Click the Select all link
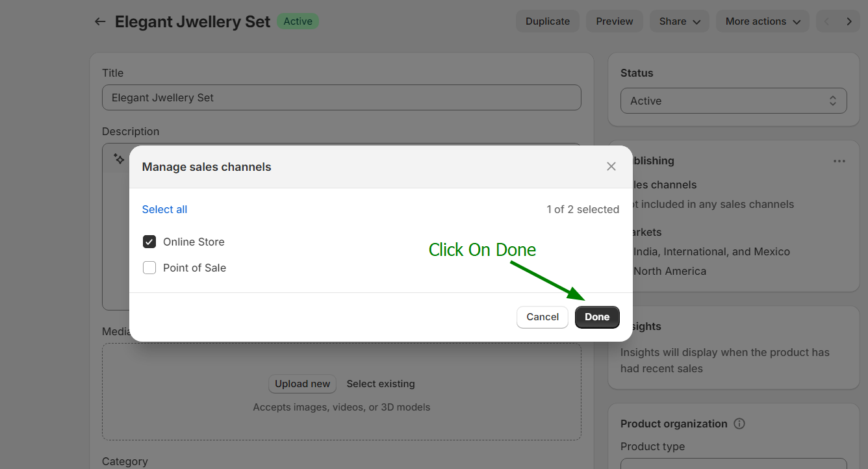Screen dimensions: 868x469 164,209
